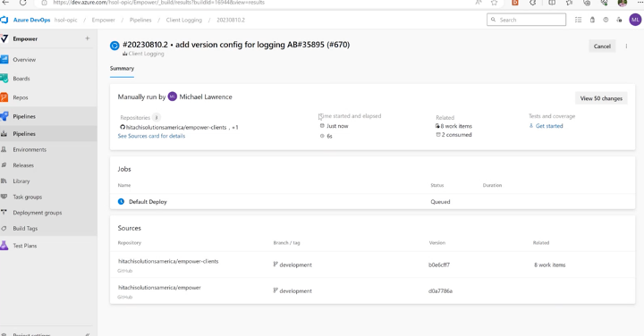This screenshot has height=336, width=644.
Task: Click the development branch for empower repository
Action: point(296,290)
